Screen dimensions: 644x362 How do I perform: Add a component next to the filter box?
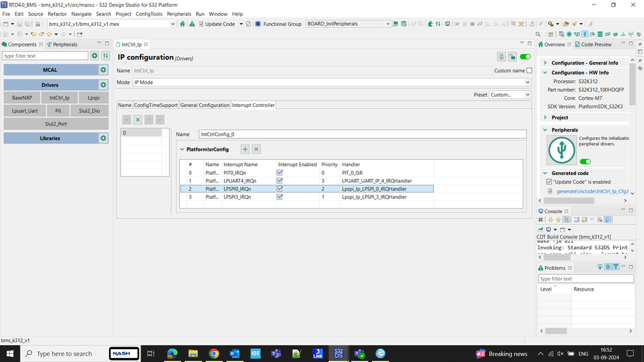[95, 56]
